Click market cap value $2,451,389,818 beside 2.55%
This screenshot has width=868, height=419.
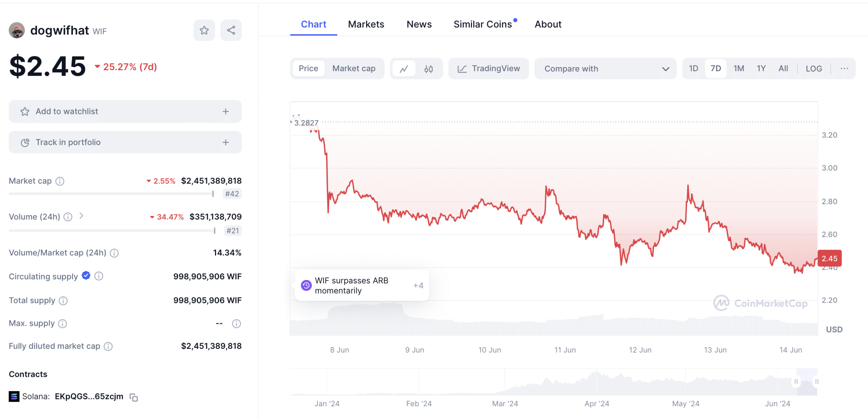[x=211, y=181]
